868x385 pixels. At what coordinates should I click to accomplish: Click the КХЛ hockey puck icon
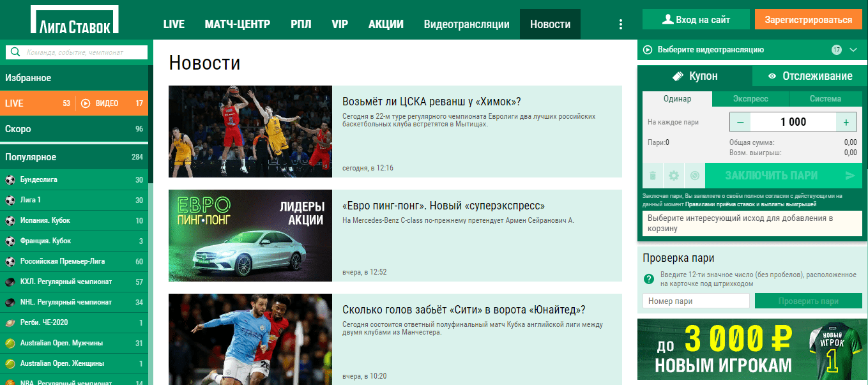tap(10, 282)
